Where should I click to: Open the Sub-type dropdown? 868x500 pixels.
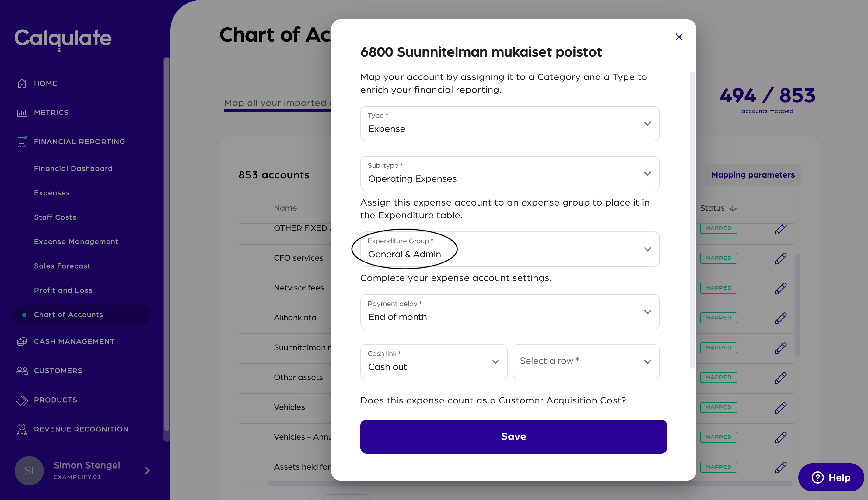coord(510,174)
